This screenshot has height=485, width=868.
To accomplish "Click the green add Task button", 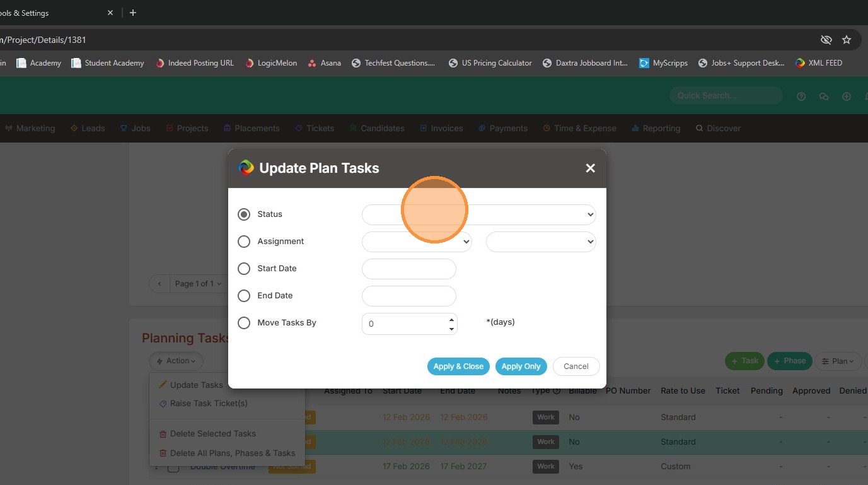I will point(744,361).
